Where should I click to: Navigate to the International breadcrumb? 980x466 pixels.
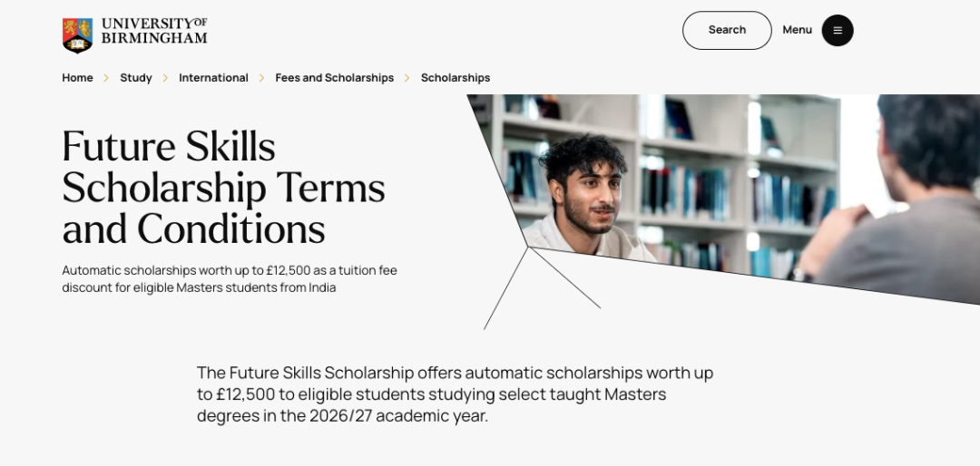pos(214,78)
